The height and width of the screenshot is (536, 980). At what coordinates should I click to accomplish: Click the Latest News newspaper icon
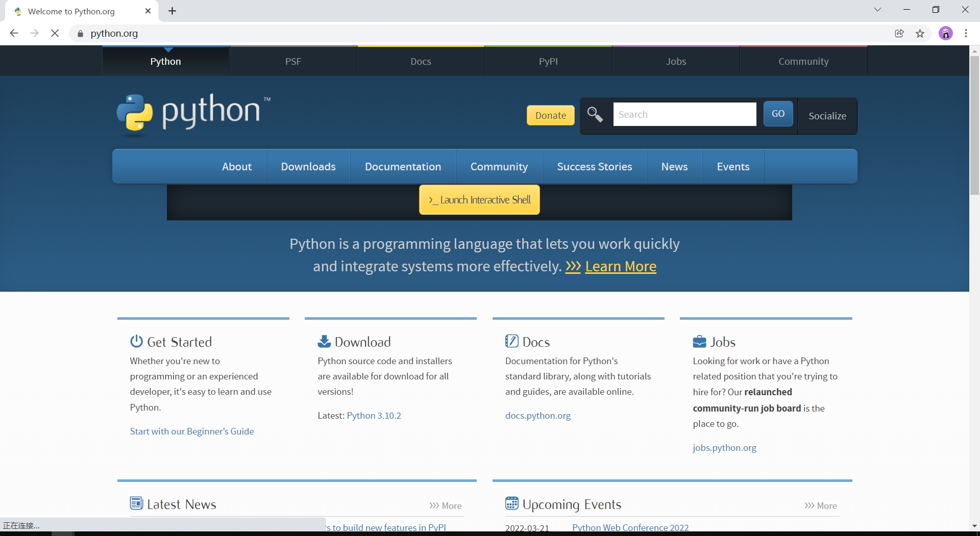(136, 503)
